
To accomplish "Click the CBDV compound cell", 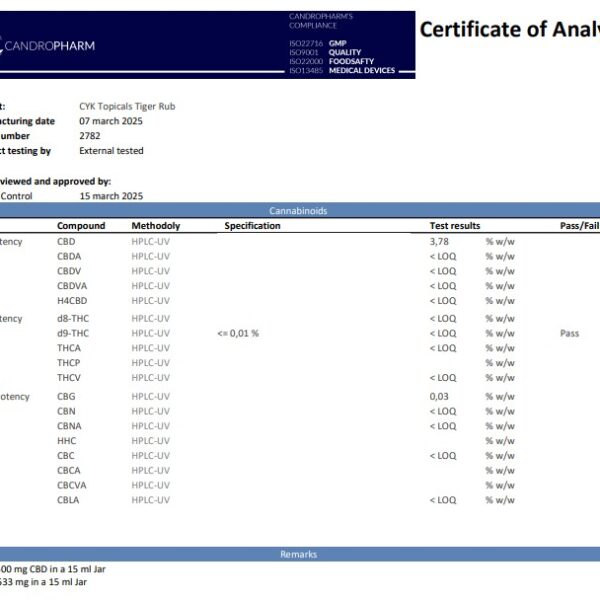I will pyautogui.click(x=69, y=271).
